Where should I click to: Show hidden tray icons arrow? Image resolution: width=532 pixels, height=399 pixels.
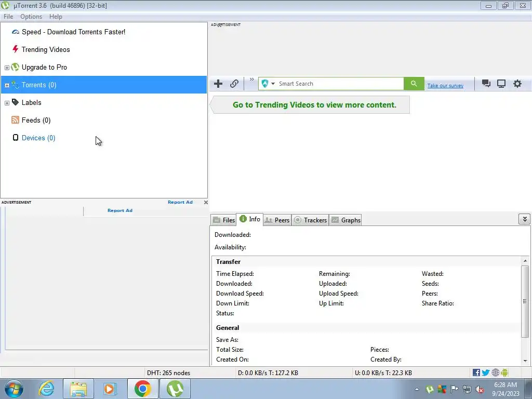point(417,390)
